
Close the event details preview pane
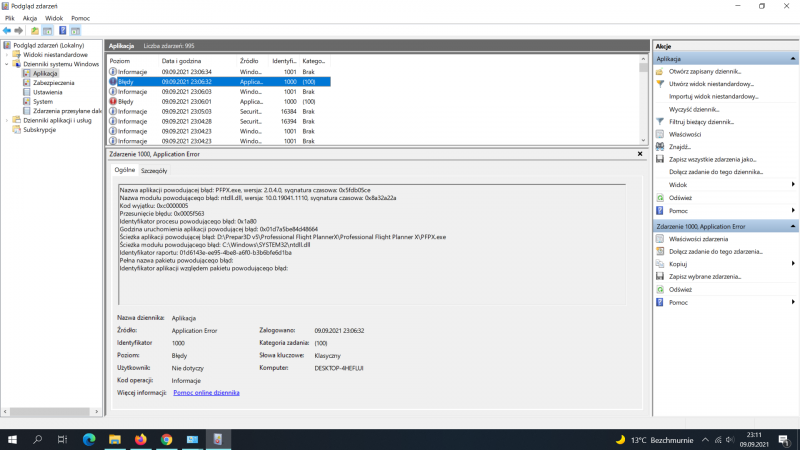(640, 154)
